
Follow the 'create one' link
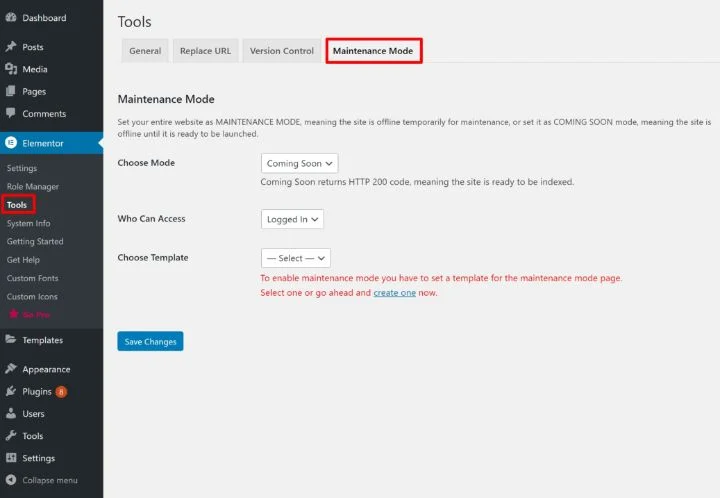pyautogui.click(x=394, y=293)
